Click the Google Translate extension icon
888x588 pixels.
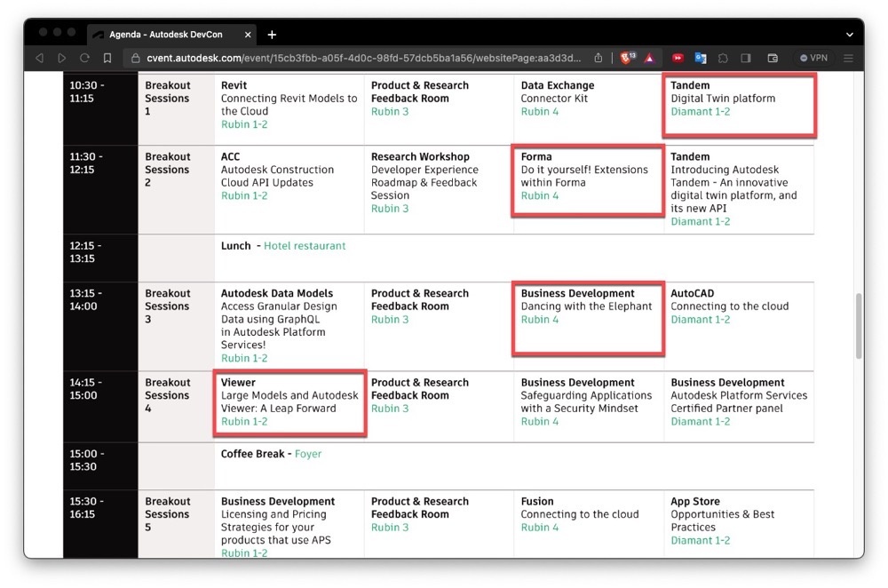pyautogui.click(x=701, y=58)
